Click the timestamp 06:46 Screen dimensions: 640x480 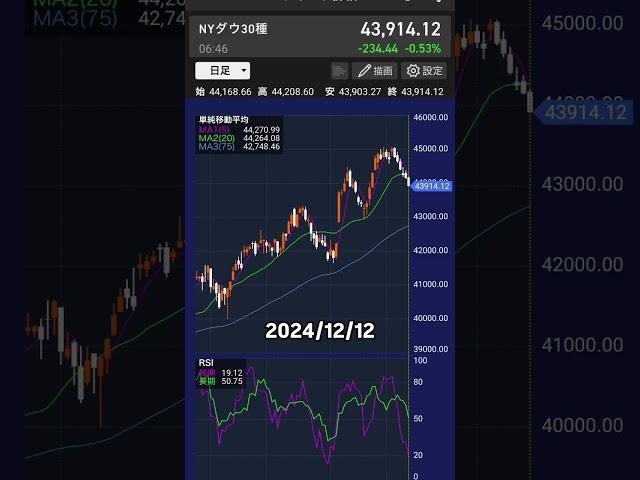tap(213, 49)
